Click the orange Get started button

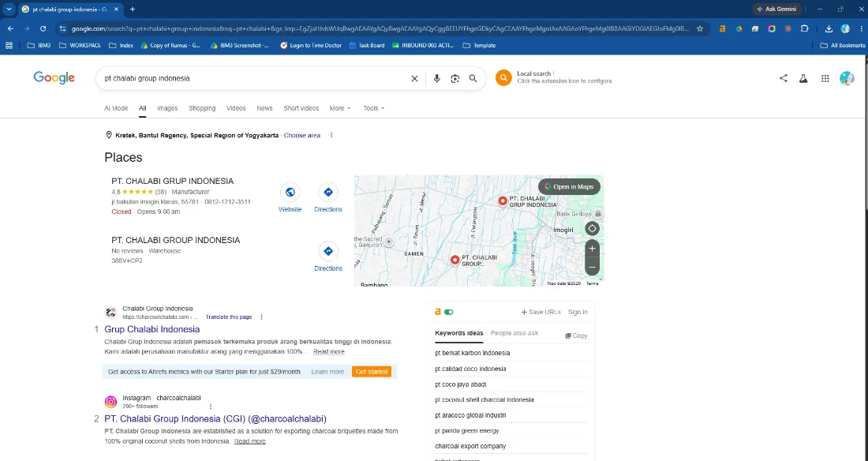click(x=372, y=372)
